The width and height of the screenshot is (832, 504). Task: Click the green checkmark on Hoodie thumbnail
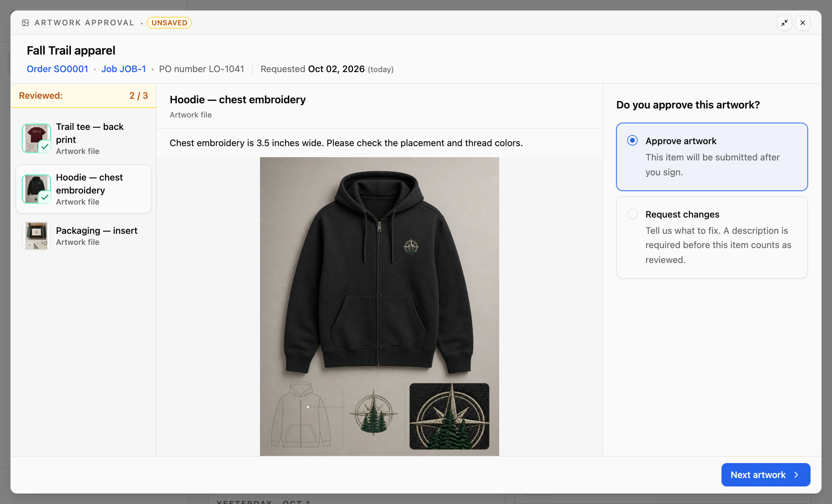pyautogui.click(x=45, y=197)
